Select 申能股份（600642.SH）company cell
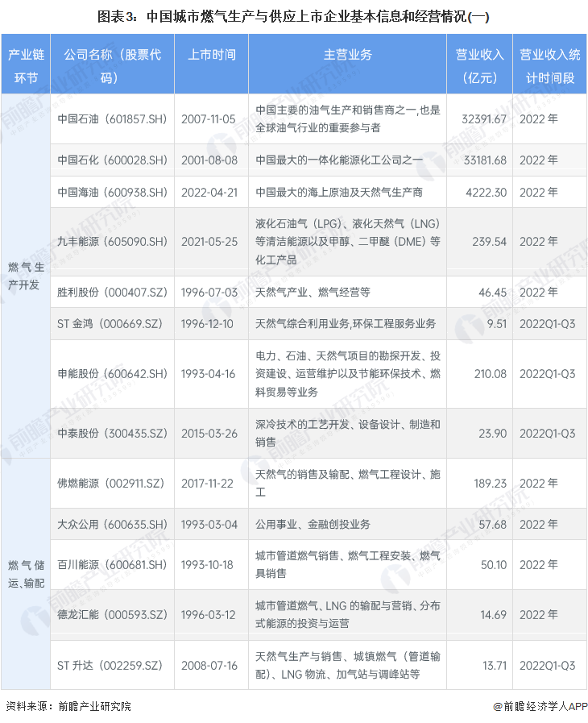Screen dimensions: 588x723 coord(113,374)
